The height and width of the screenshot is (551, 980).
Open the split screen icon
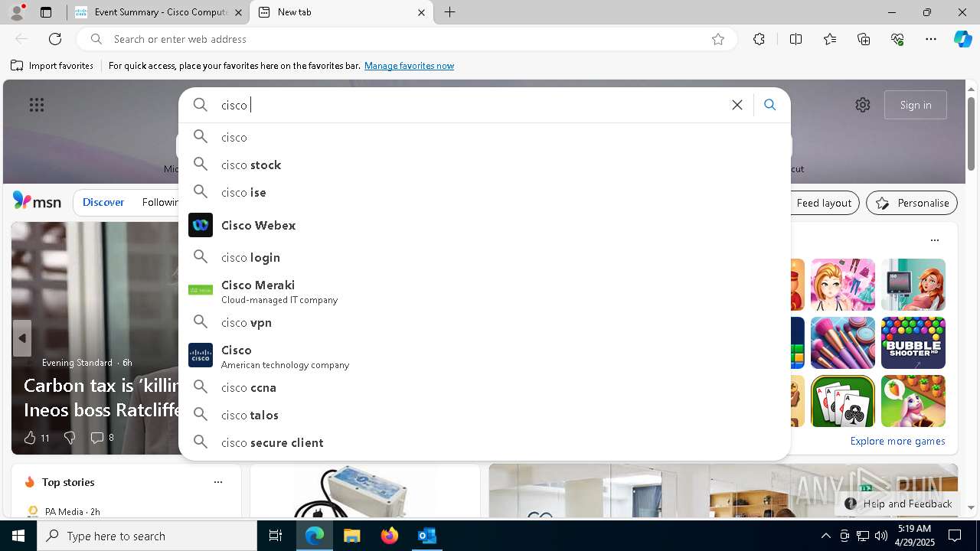[x=795, y=39]
